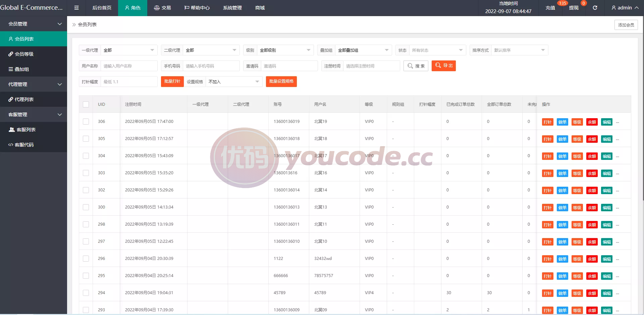
Task: Open the 排序方式 sort dropdown
Action: (520, 50)
